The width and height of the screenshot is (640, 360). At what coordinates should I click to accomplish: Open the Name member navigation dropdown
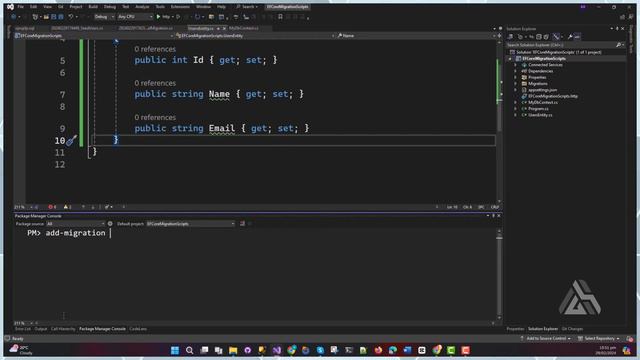pos(416,36)
